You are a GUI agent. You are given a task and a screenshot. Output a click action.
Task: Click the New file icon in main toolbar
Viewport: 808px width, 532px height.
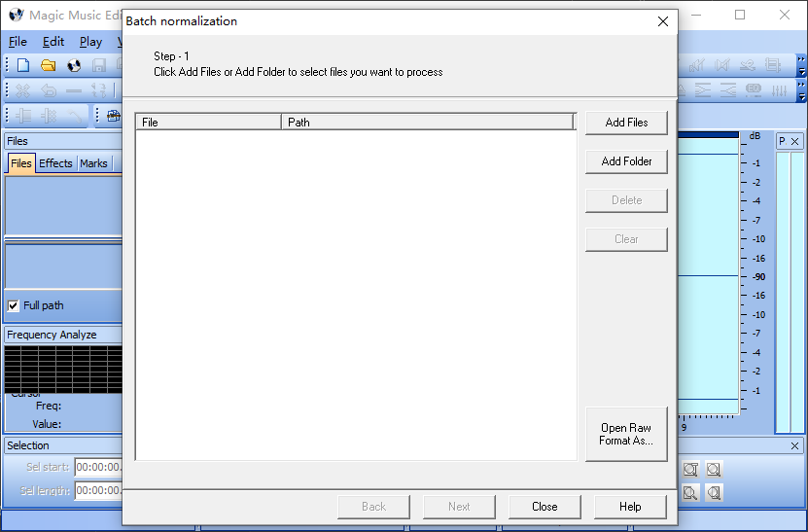click(x=23, y=65)
